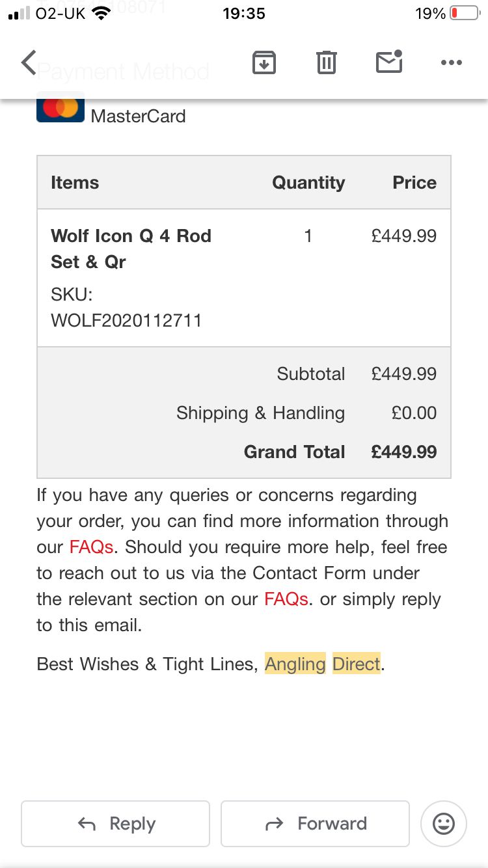Image resolution: width=488 pixels, height=868 pixels.
Task: Tap the Wi-Fi status icon
Action: tap(102, 14)
